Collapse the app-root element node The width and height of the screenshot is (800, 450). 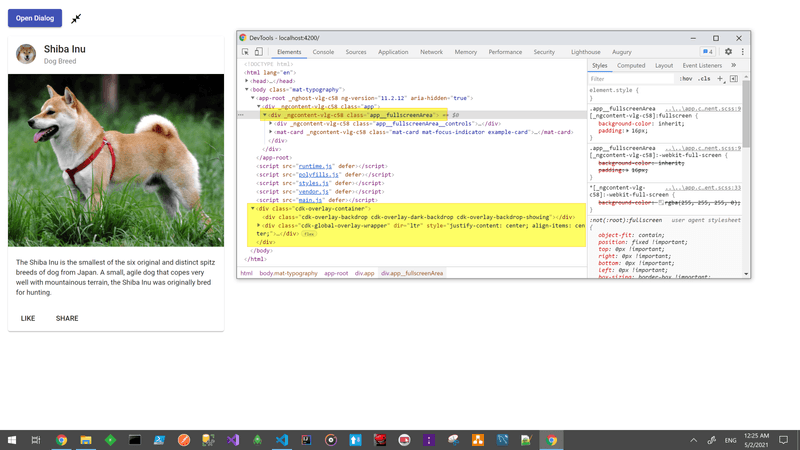point(253,98)
